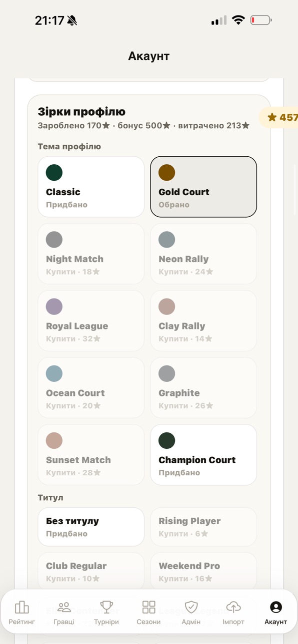Open the Турніри trophy icon
This screenshot has width=298, height=644.
tap(106, 607)
